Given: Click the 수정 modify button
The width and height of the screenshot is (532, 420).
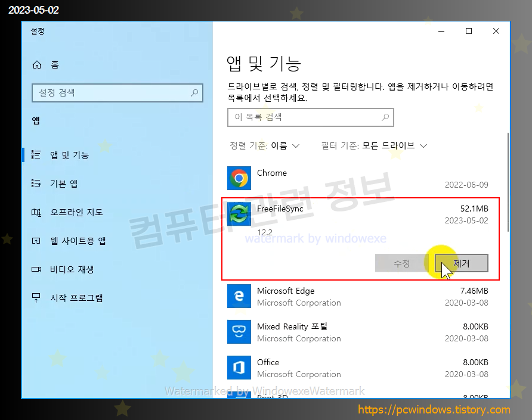Looking at the screenshot, I should point(402,263).
